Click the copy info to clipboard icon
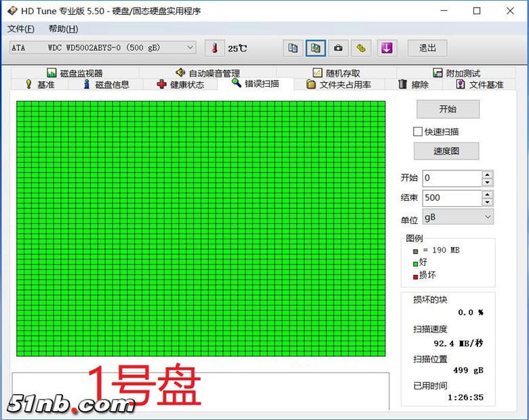This screenshot has height=420, width=529. coord(293,48)
